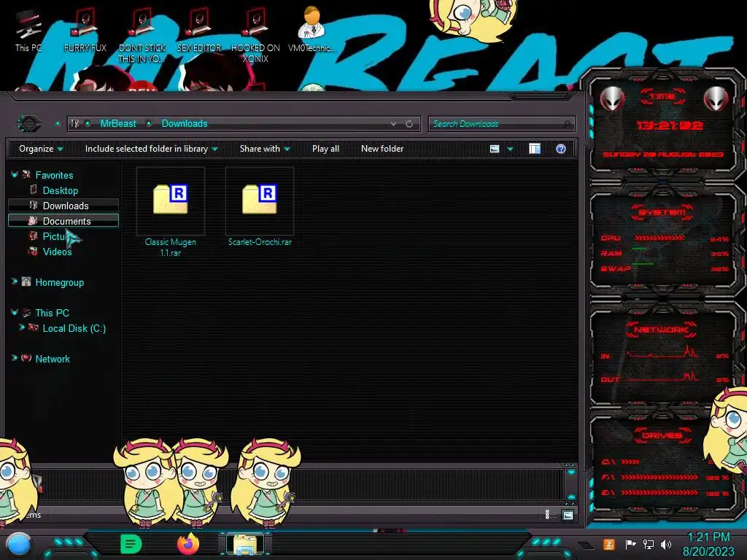
Task: Switch to details view in status bar
Action: click(x=547, y=515)
